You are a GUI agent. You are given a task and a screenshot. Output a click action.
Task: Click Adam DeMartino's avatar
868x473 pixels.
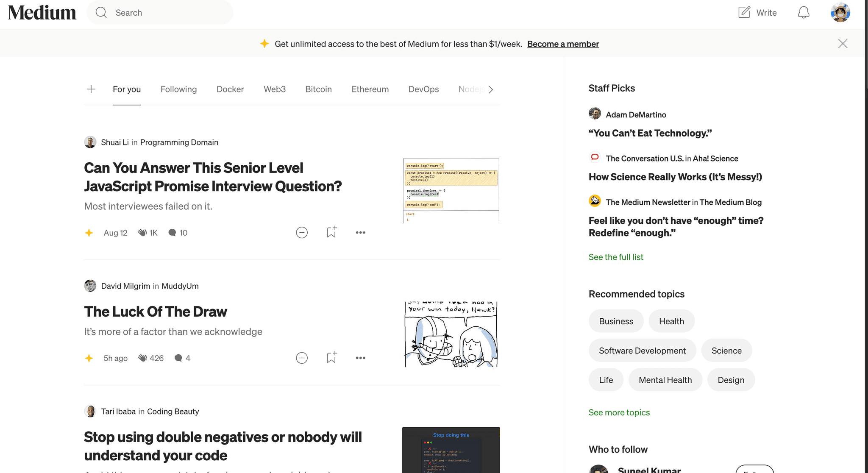click(x=595, y=114)
